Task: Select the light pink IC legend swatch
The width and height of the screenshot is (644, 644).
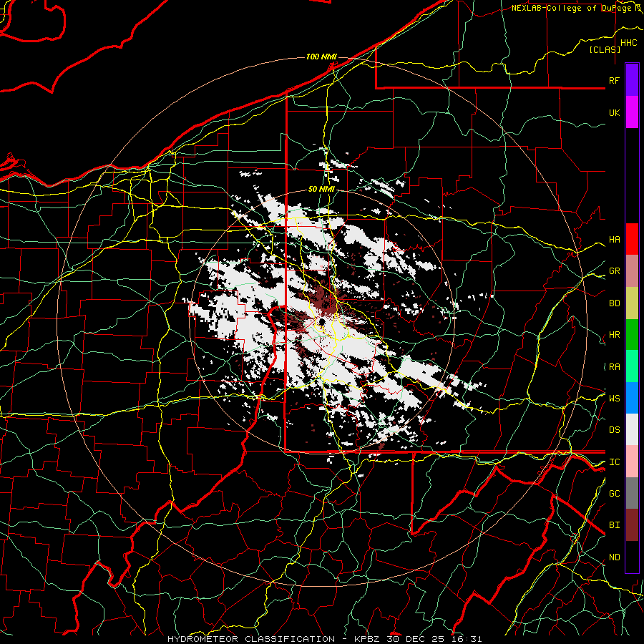Action: click(632, 462)
